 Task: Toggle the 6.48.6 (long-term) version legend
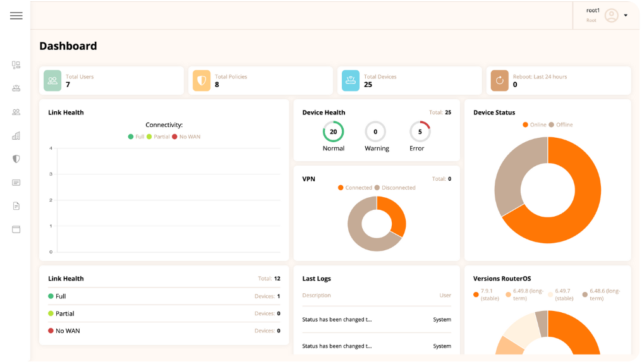pos(602,295)
